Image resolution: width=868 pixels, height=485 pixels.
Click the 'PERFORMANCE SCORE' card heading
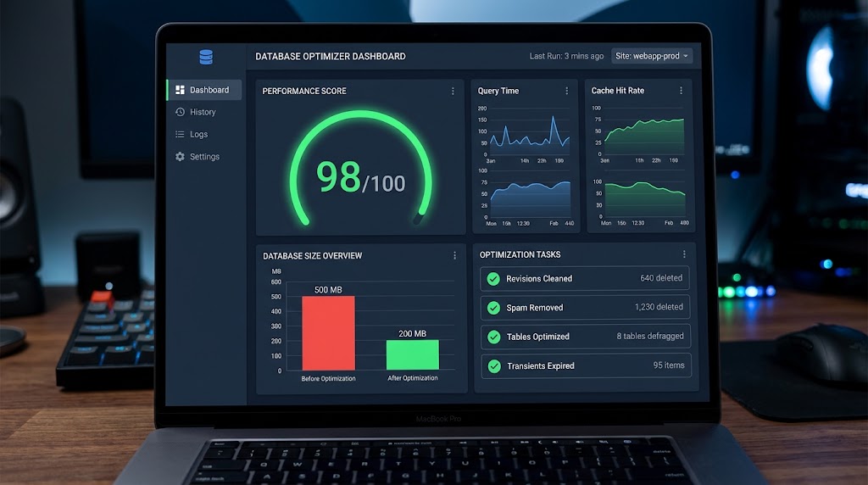point(304,91)
